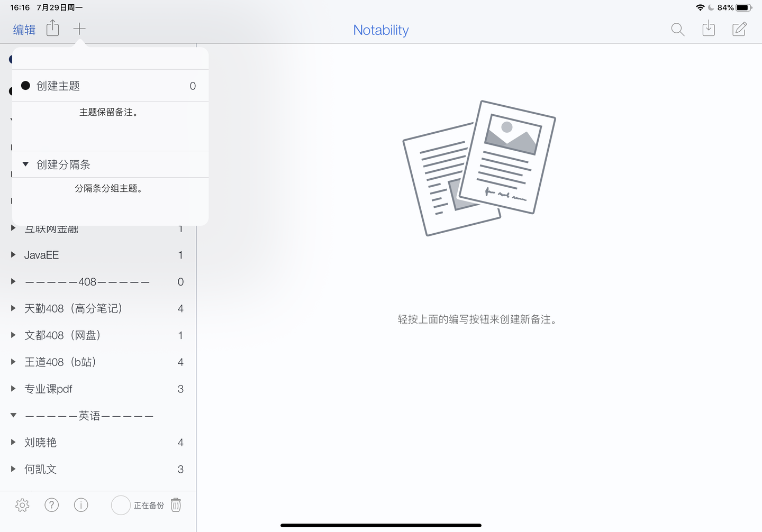Open the search magnifier icon

(x=677, y=30)
